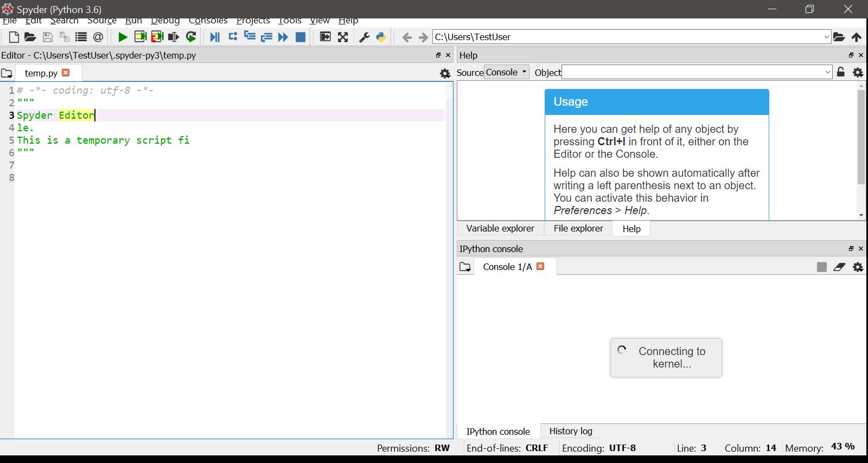The height and width of the screenshot is (463, 868).
Task: Open the Debug menu
Action: click(x=165, y=21)
